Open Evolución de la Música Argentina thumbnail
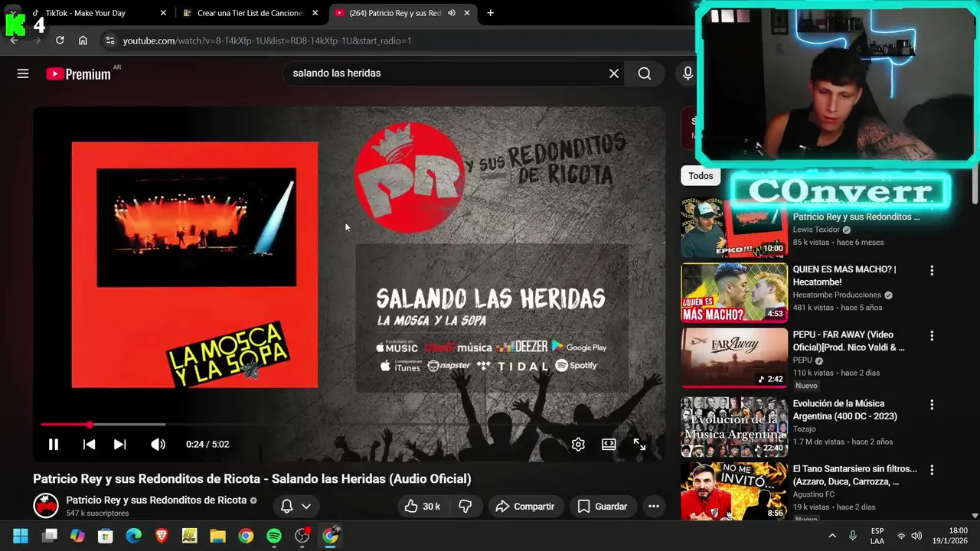This screenshot has height=551, width=980. pyautogui.click(x=734, y=427)
